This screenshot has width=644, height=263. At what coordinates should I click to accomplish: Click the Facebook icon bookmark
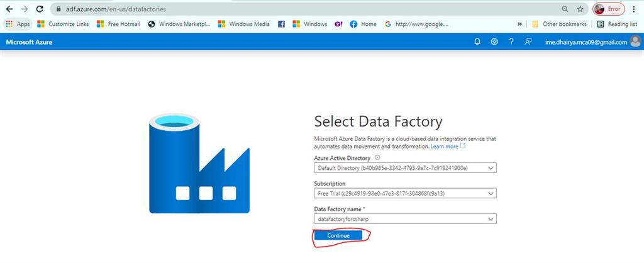point(281,24)
